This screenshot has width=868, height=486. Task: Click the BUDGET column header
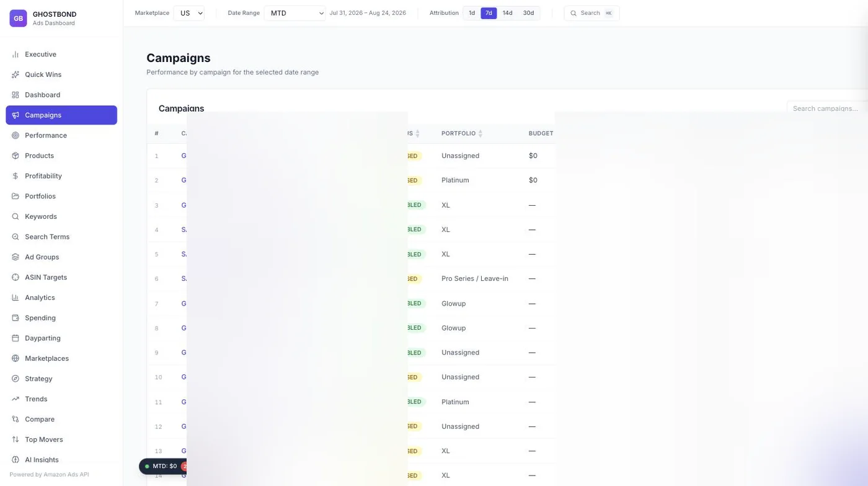(x=541, y=133)
